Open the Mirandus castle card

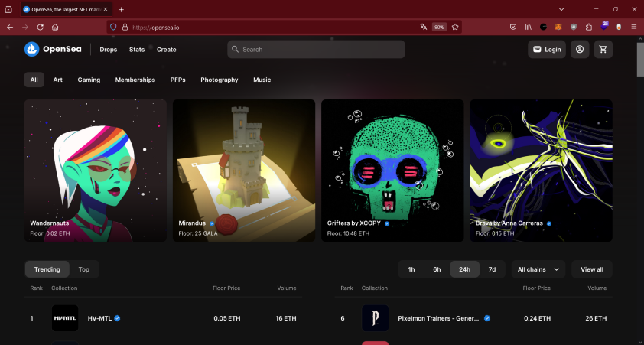click(244, 171)
